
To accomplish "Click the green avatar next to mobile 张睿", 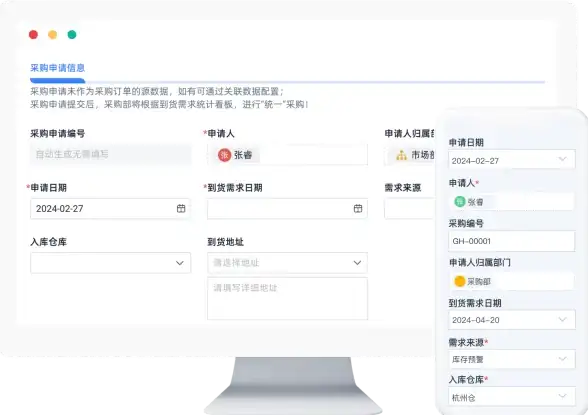I will 460,202.
